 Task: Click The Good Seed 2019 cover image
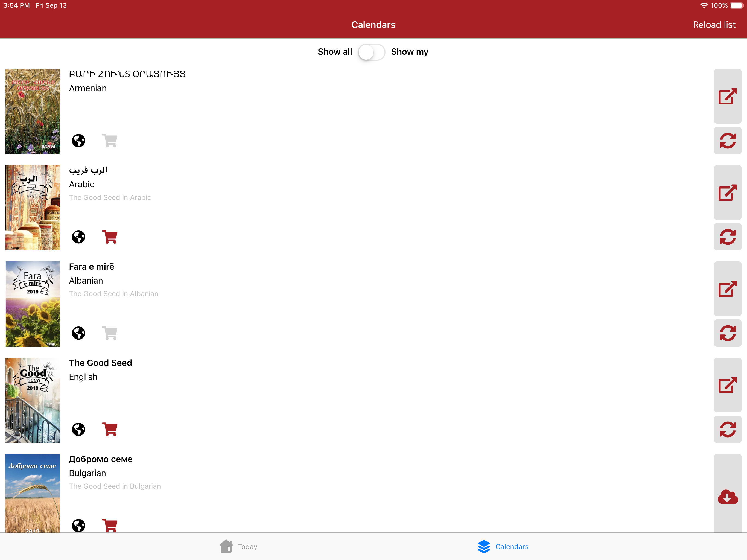click(33, 400)
